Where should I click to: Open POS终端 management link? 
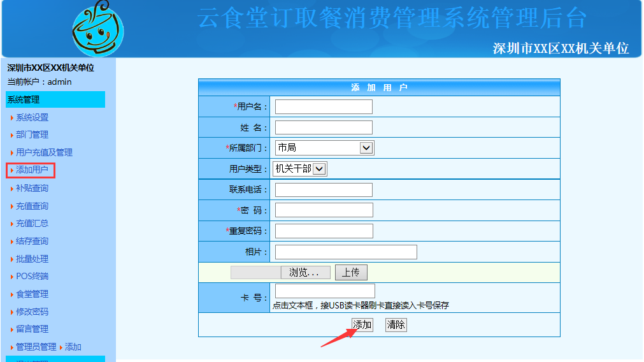click(32, 277)
